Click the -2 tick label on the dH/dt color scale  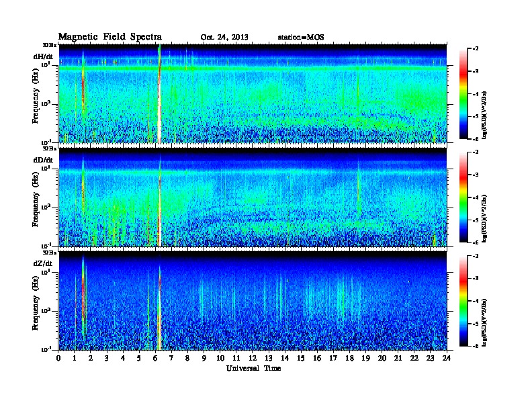click(476, 49)
